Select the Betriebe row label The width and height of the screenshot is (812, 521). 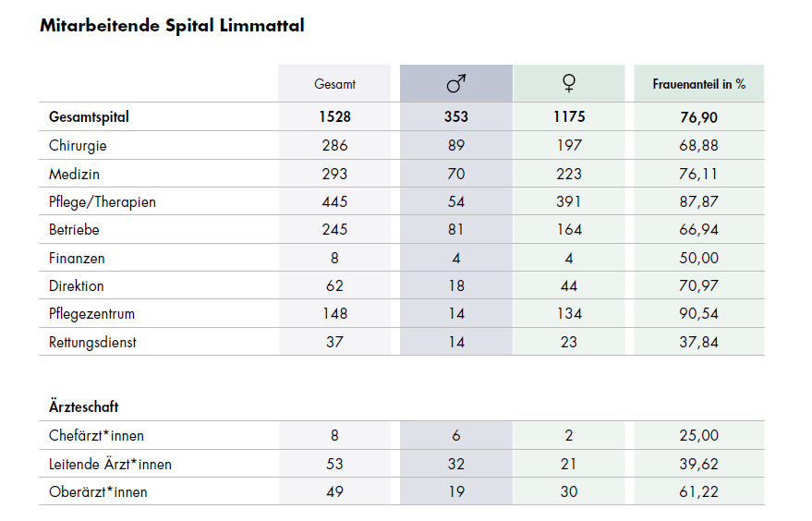tap(75, 230)
